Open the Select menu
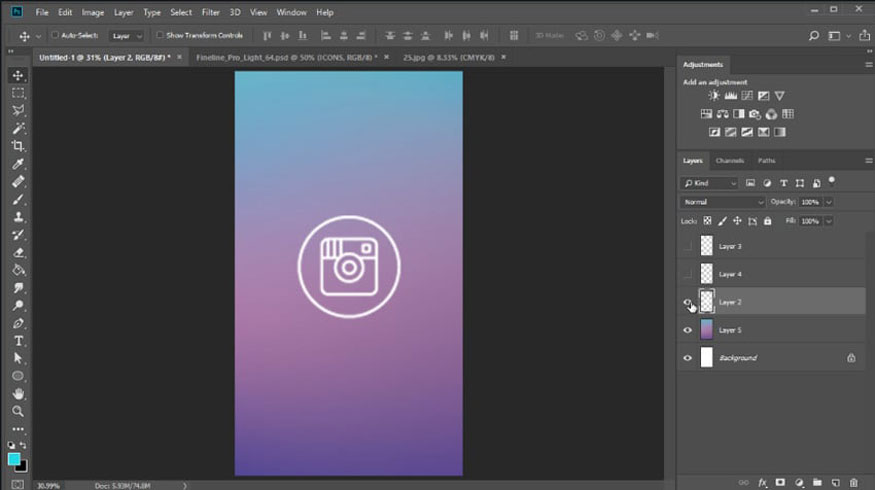The height and width of the screenshot is (490, 875). [181, 12]
